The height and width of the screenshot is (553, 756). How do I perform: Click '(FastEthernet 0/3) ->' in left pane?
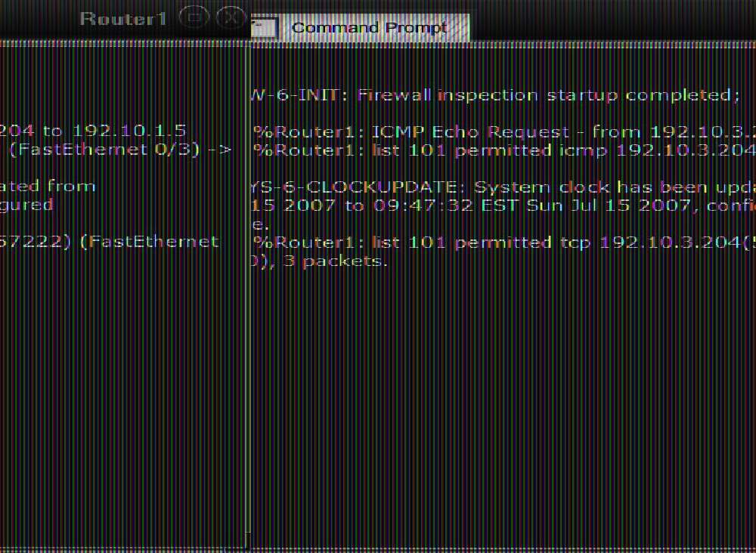pyautogui.click(x=120, y=150)
